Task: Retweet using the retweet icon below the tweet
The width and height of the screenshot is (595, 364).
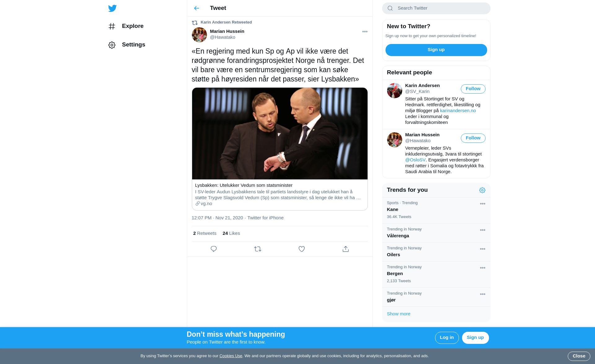Action: [258, 249]
